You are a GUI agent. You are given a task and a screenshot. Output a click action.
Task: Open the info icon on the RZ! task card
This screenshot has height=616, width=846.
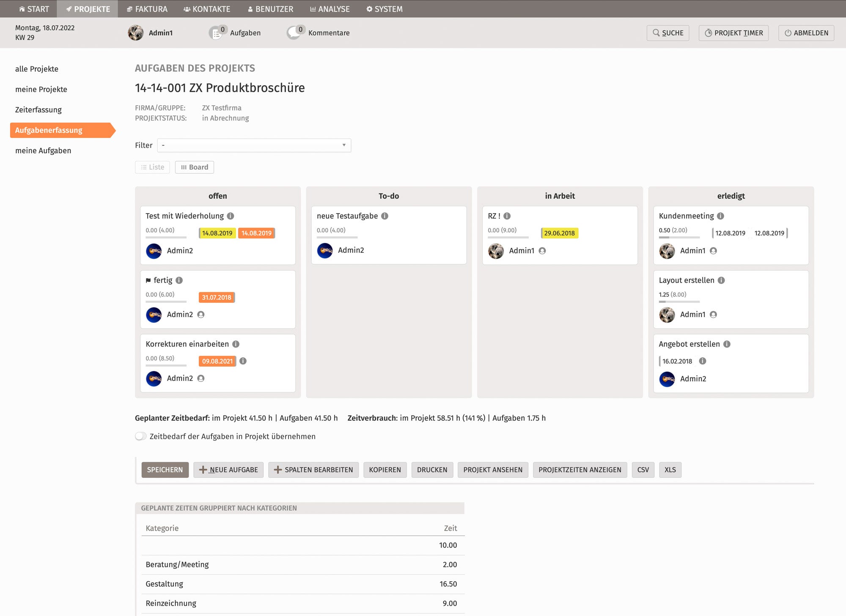tap(507, 216)
